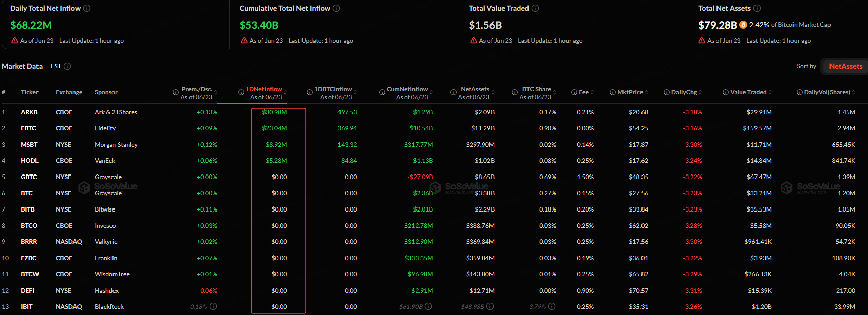Click info icon before Value Traded header
The height and width of the screenshot is (315, 868).
[x=726, y=92]
